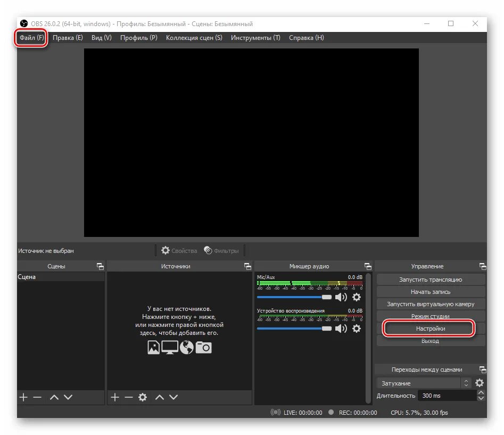The image size is (504, 435).
Task: Click the black preview canvas
Action: tap(251, 143)
